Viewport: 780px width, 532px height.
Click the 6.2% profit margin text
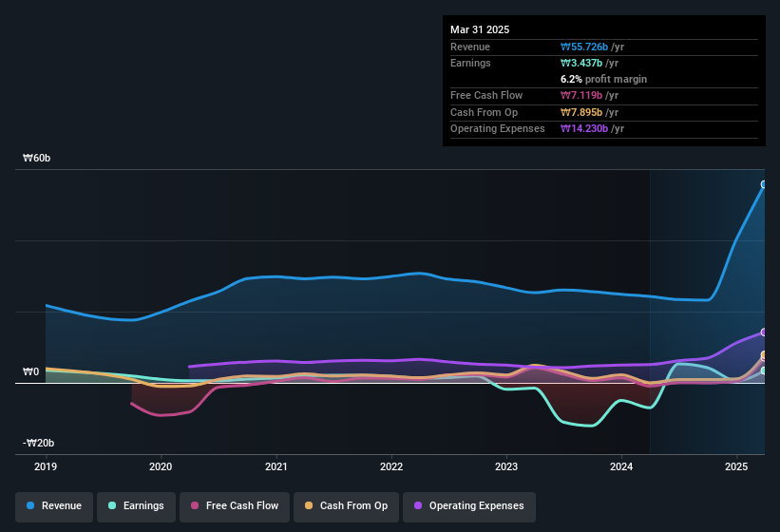click(603, 79)
